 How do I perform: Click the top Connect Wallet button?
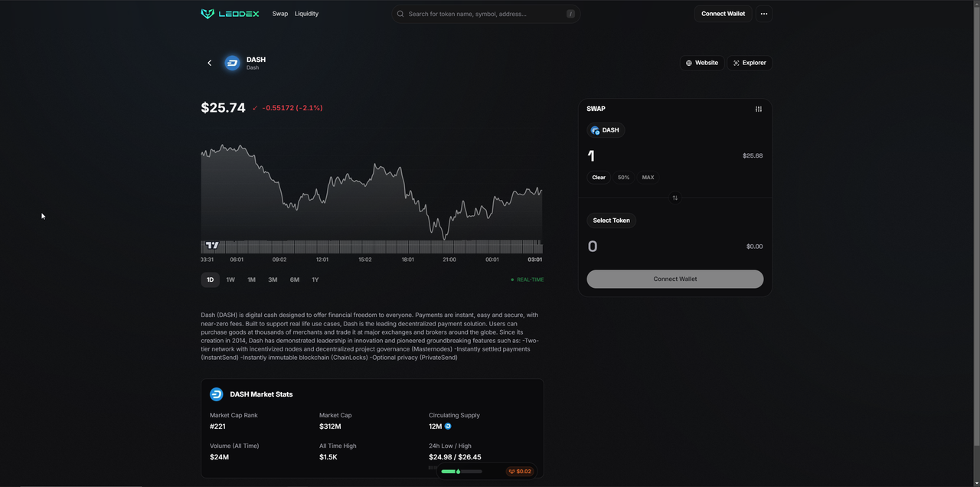[x=723, y=14]
